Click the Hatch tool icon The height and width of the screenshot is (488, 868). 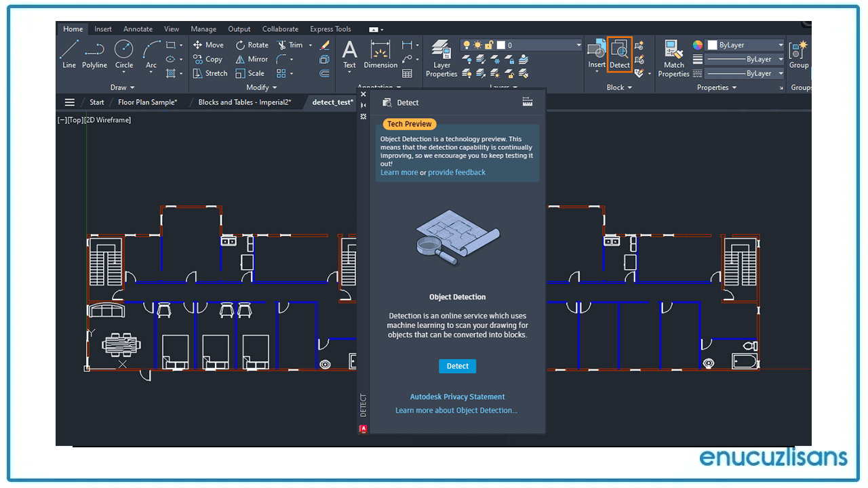tap(171, 73)
